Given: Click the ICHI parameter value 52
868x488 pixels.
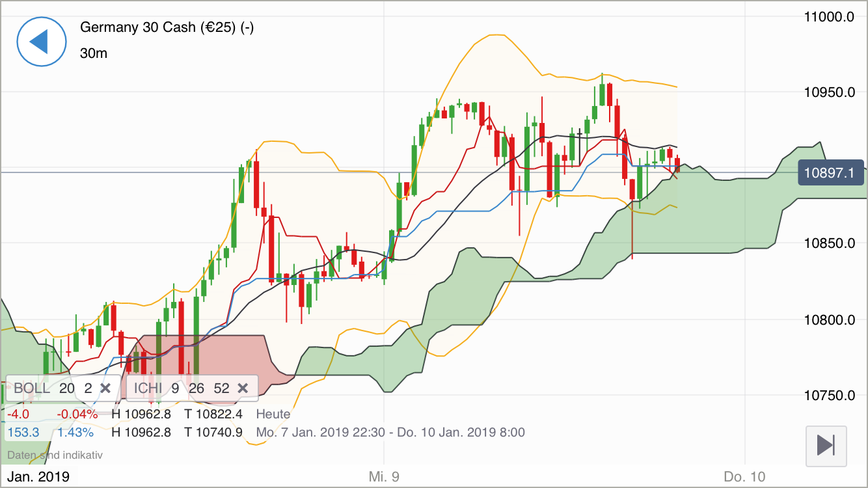Looking at the screenshot, I should click(223, 388).
